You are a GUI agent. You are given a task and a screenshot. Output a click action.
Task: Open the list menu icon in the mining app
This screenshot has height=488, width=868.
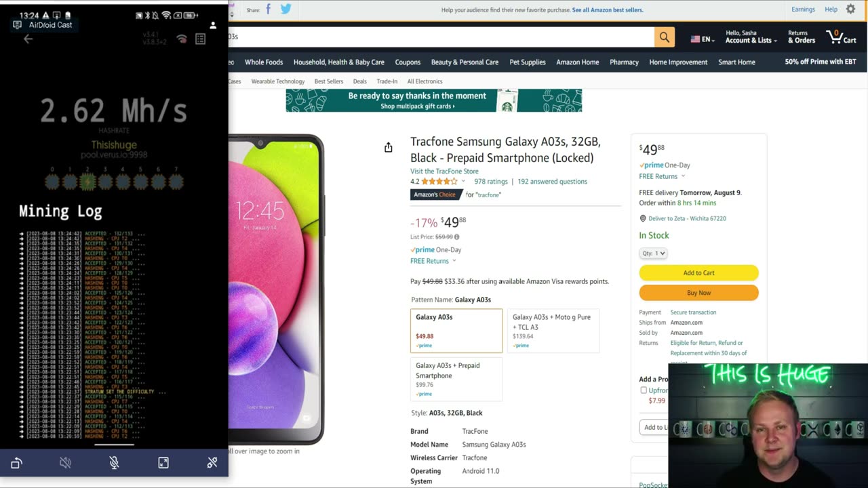point(201,39)
